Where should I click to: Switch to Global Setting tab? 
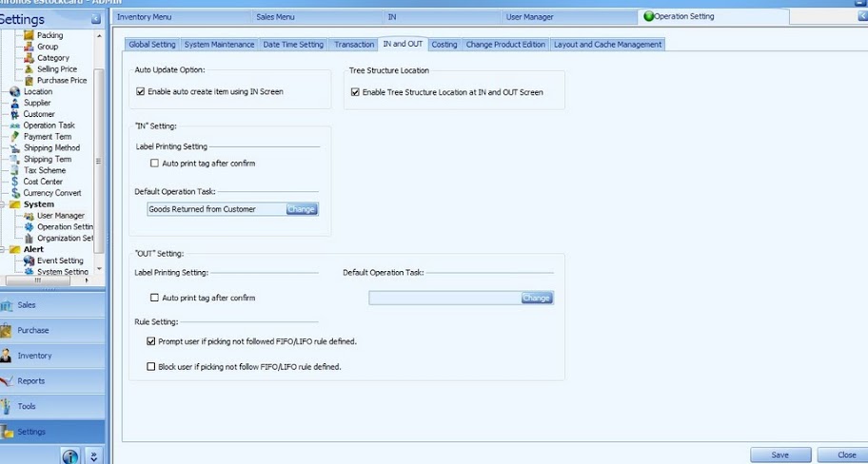(152, 45)
